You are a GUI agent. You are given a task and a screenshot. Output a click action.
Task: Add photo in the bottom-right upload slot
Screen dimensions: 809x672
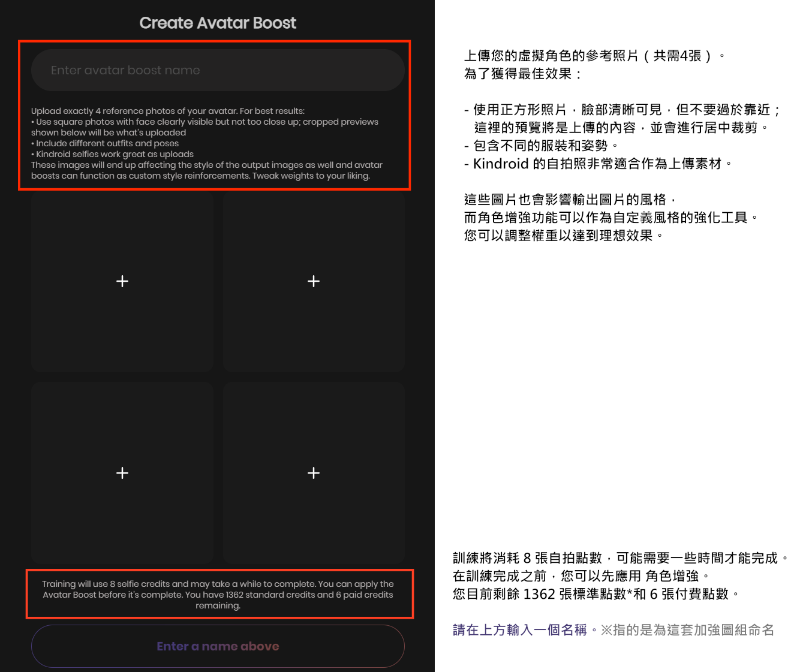pos(314,473)
